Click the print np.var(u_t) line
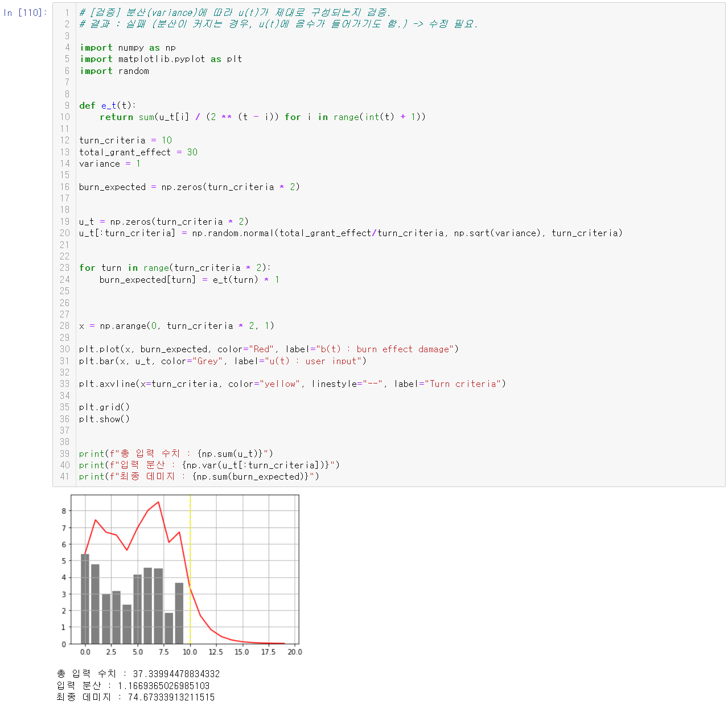Viewport: 728px width, 705px height. [x=209, y=465]
